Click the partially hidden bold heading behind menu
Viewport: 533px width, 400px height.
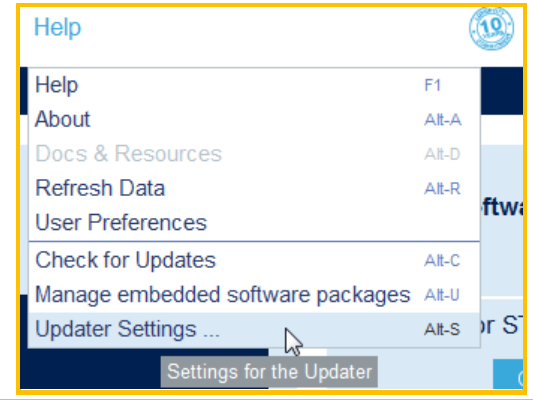pos(502,206)
